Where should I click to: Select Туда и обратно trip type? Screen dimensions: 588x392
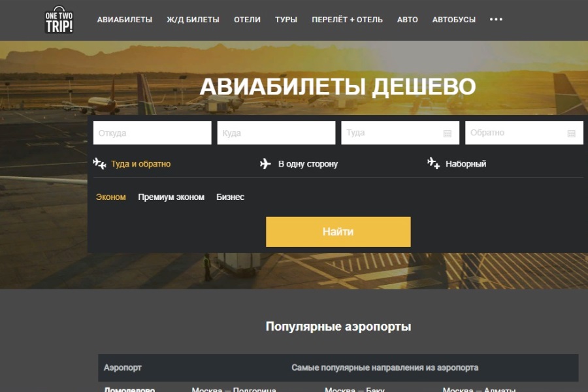140,164
